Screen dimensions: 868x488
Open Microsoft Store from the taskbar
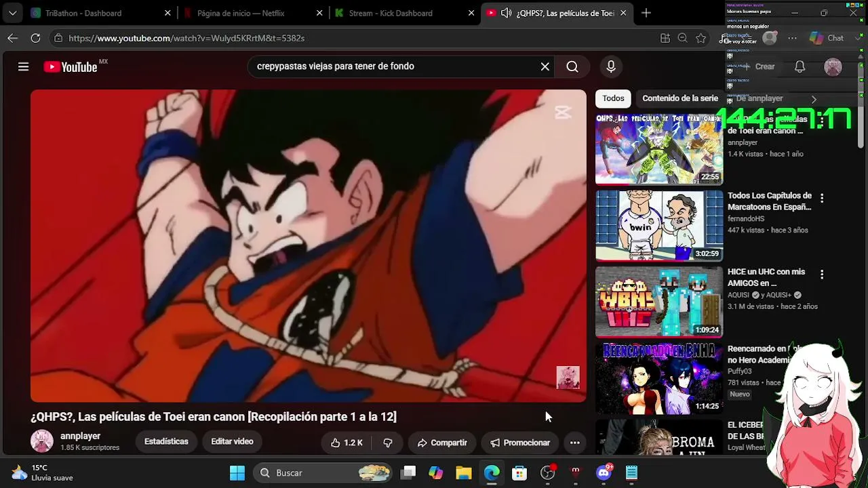[x=519, y=472]
